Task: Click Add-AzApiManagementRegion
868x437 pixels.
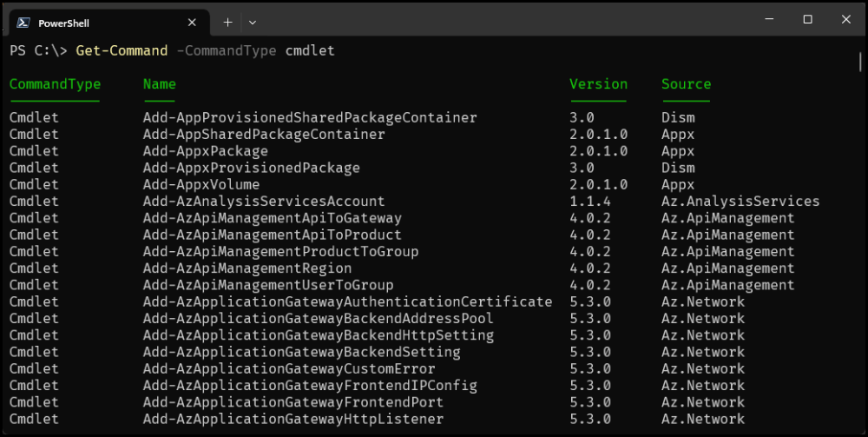Action: [247, 268]
